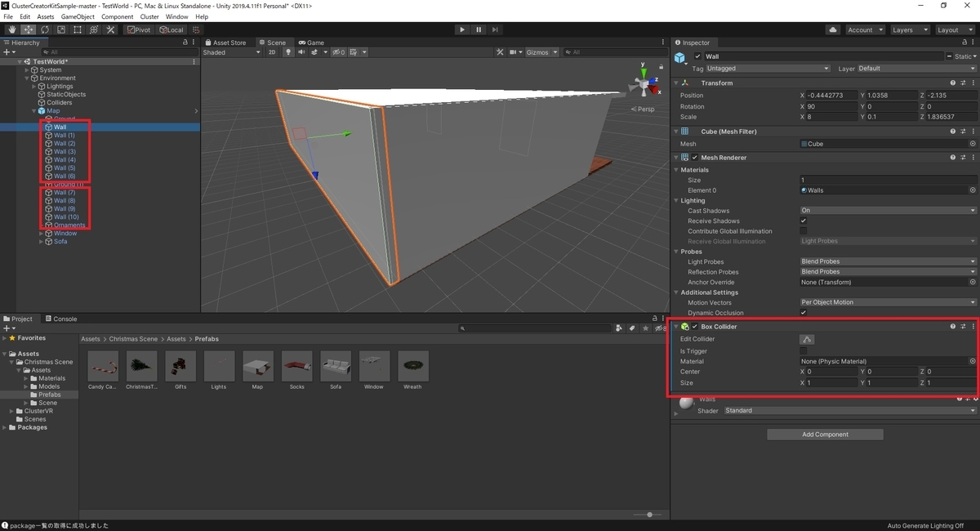
Task: Select the Hand tool in the toolbar
Action: click(11, 29)
